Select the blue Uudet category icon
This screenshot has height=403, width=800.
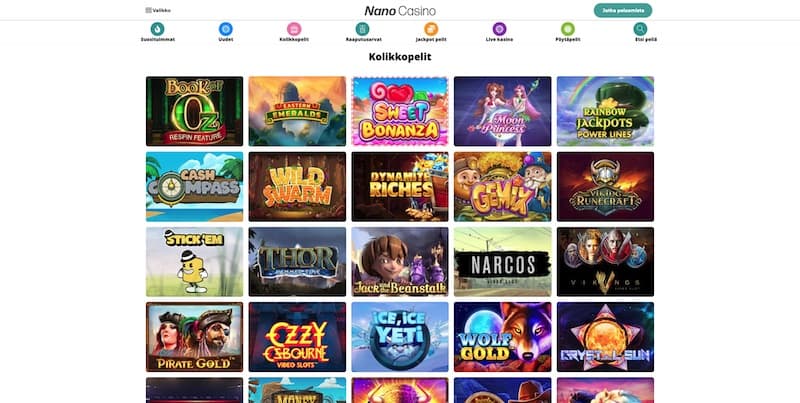(x=226, y=29)
